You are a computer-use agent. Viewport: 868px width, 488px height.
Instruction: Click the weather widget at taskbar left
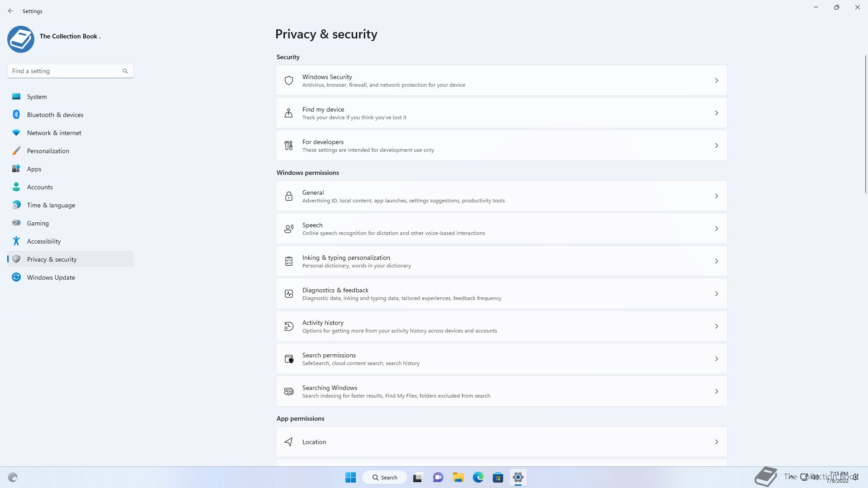click(13, 477)
